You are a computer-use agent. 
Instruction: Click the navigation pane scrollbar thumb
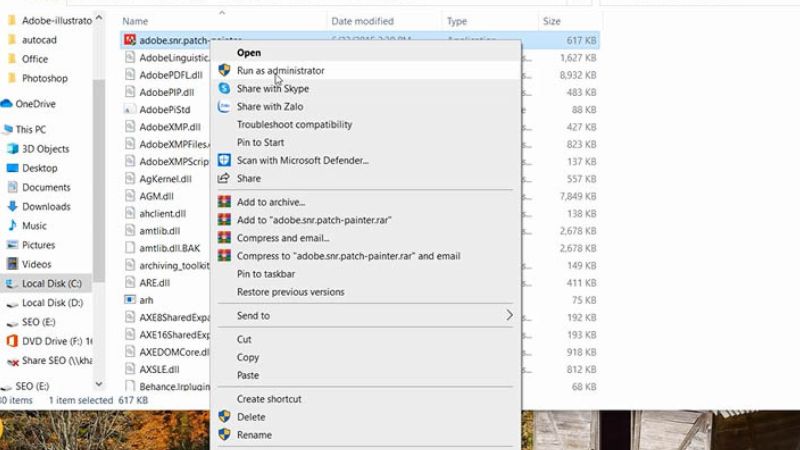coord(98,180)
